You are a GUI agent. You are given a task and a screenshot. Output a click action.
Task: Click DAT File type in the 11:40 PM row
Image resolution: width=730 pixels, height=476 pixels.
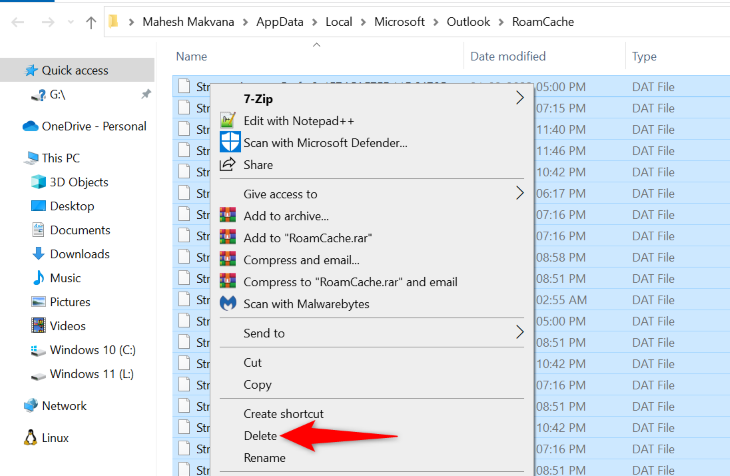click(x=653, y=129)
